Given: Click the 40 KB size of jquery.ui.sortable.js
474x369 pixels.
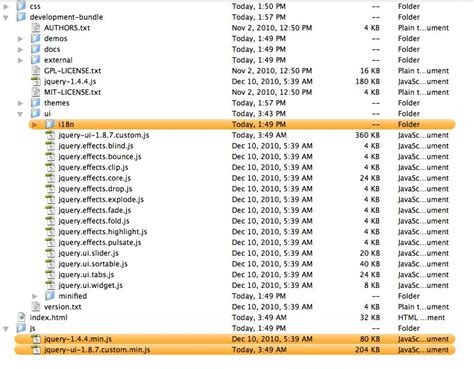Looking at the screenshot, I should coord(370,264).
